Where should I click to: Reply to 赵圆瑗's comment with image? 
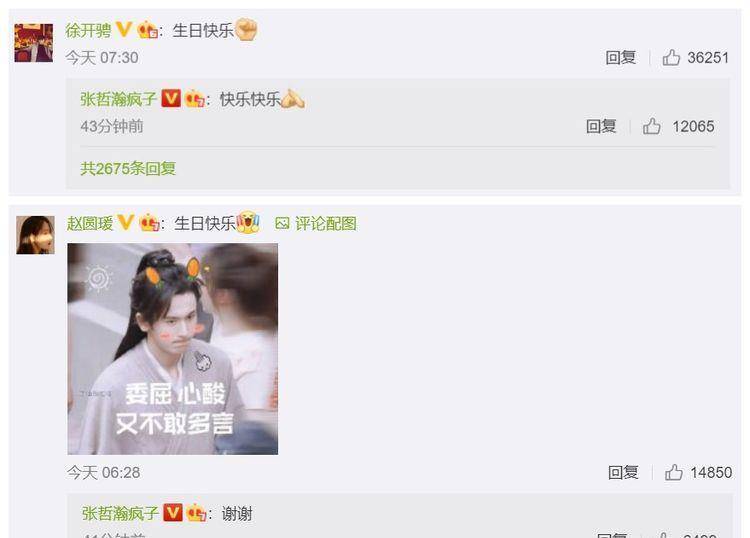[623, 472]
